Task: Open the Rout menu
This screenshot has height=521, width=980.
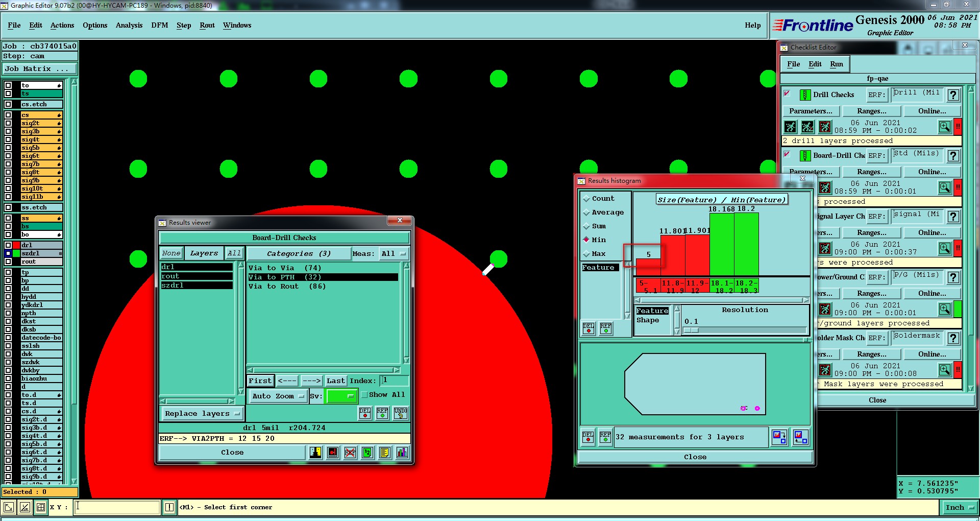Action: click(207, 25)
